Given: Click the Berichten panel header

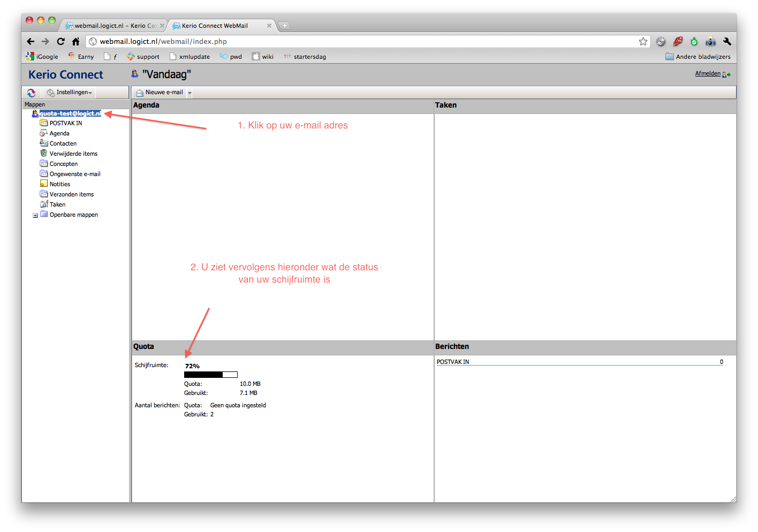Looking at the screenshot, I should click(585, 347).
